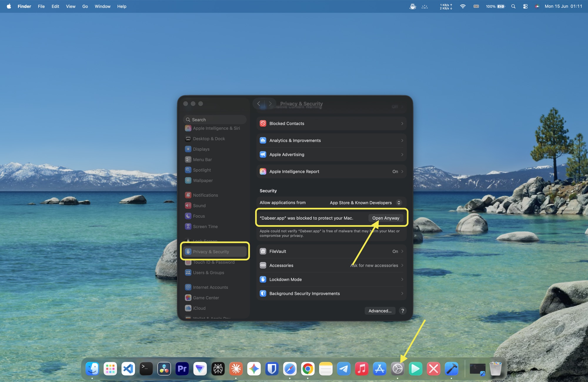
Task: Select Privacy & Security in sidebar
Action: (215, 252)
